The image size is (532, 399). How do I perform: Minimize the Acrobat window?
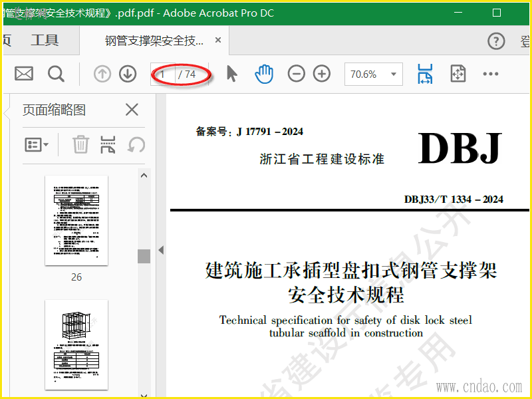[458, 13]
